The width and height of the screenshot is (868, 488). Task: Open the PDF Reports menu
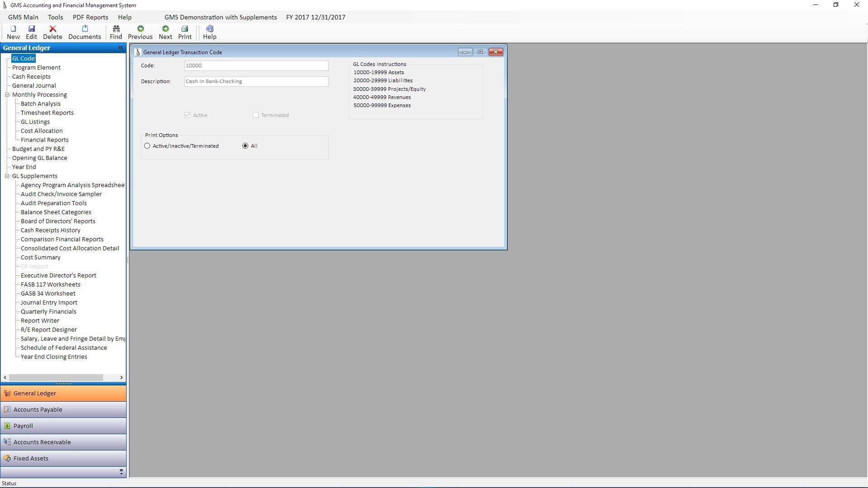click(x=90, y=17)
